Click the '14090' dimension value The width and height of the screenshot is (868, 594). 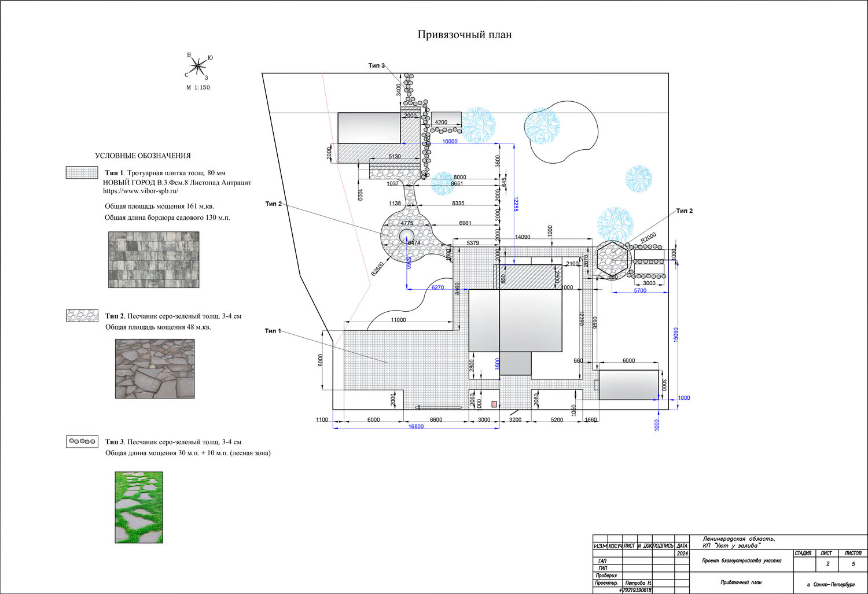pos(523,237)
